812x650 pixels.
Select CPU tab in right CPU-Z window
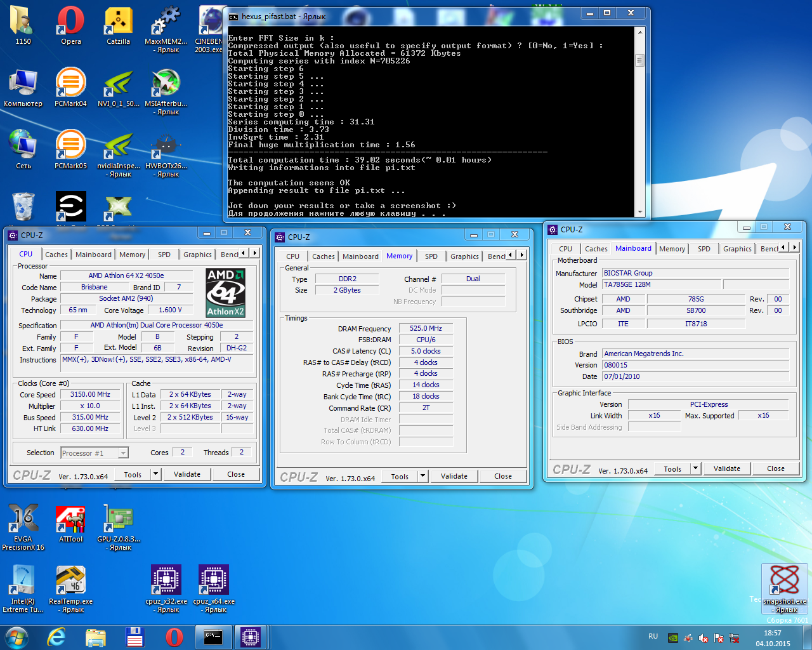point(565,249)
